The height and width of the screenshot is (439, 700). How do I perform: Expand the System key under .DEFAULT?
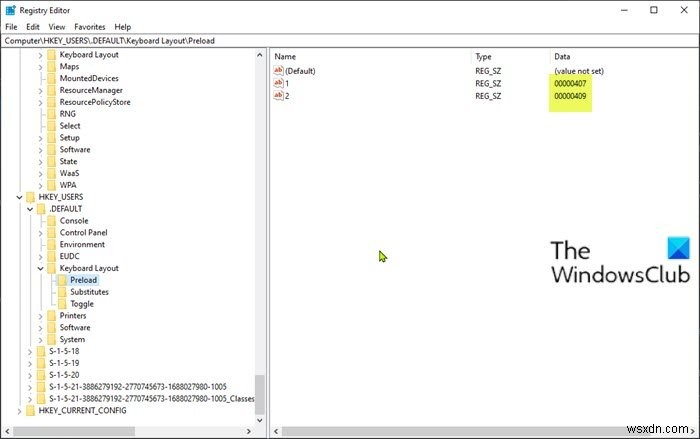pyautogui.click(x=41, y=339)
